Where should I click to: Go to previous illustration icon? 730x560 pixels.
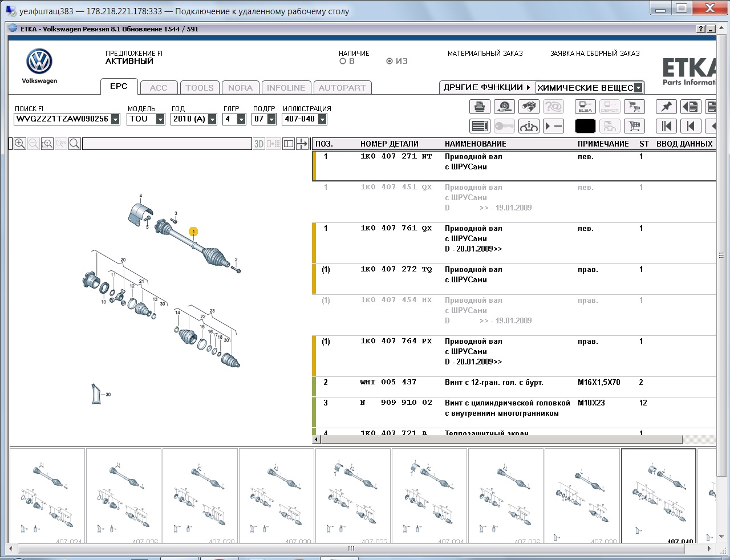[691, 126]
